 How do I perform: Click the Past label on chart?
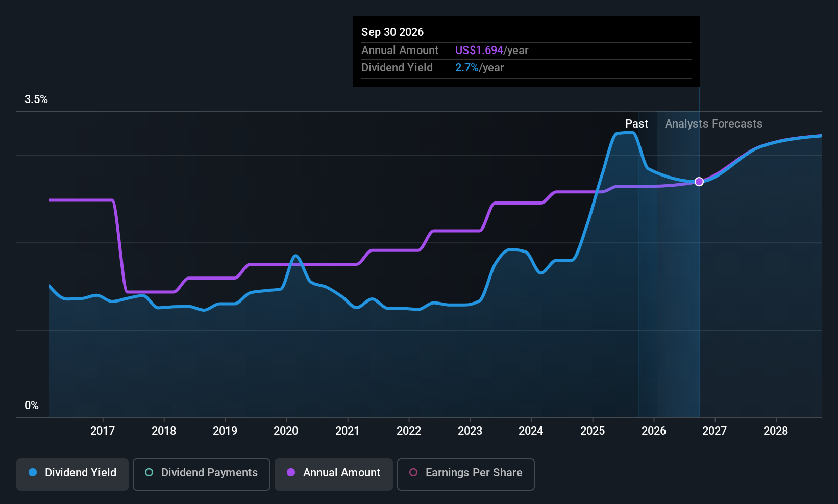click(x=637, y=124)
